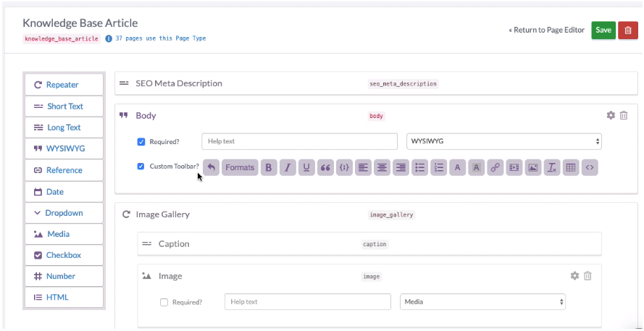Enable the Image Required checkbox
Image resolution: width=644 pixels, height=331 pixels.
[164, 302]
